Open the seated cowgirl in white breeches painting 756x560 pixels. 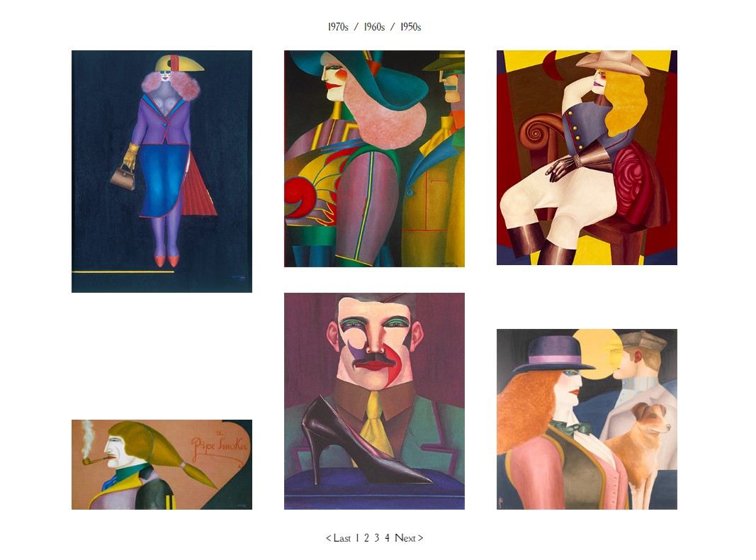point(587,158)
